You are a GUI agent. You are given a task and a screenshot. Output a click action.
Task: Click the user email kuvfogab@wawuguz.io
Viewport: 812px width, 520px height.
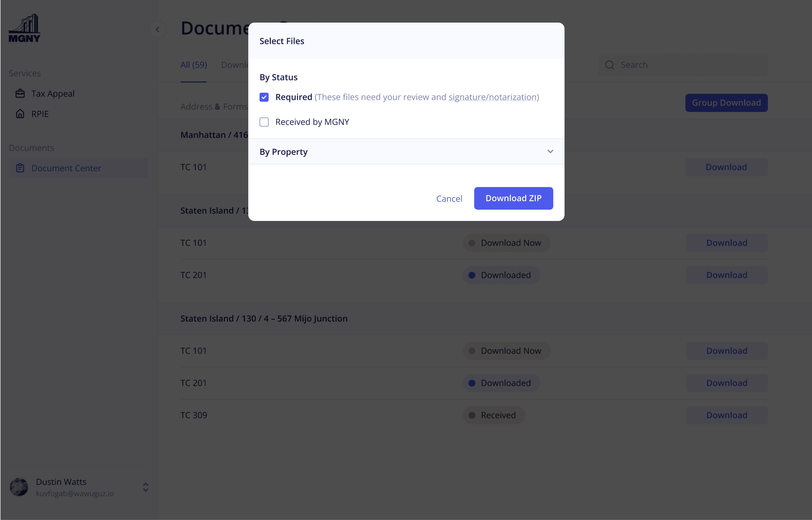[x=75, y=494]
